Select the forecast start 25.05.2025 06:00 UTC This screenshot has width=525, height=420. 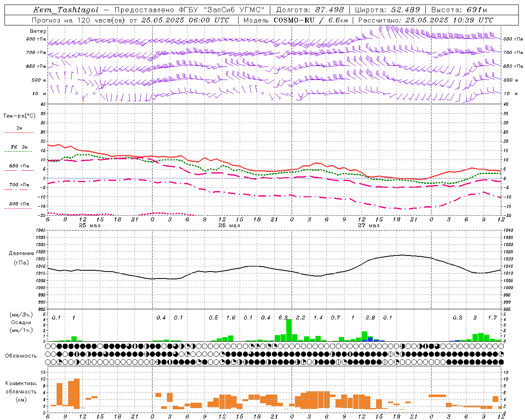pyautogui.click(x=185, y=20)
